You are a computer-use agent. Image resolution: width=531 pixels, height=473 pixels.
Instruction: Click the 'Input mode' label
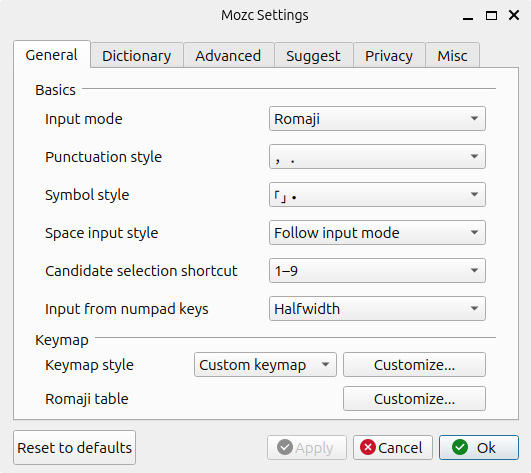pos(84,119)
